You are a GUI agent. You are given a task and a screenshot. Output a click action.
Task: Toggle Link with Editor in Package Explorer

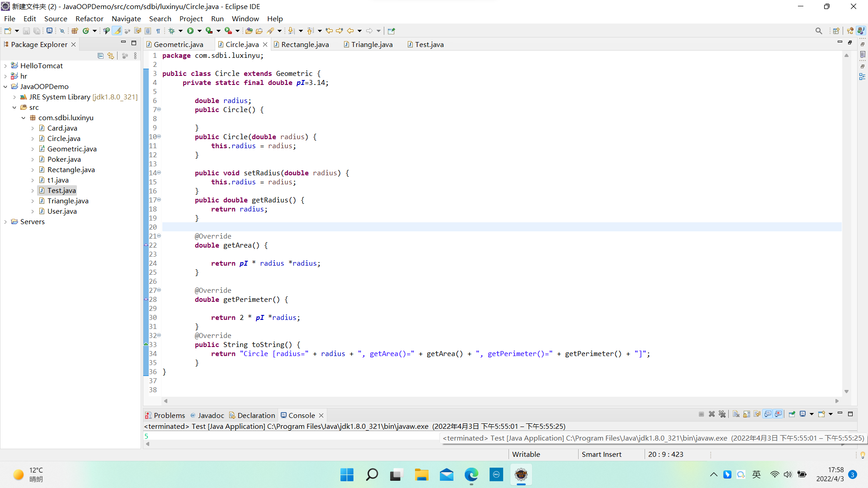111,56
